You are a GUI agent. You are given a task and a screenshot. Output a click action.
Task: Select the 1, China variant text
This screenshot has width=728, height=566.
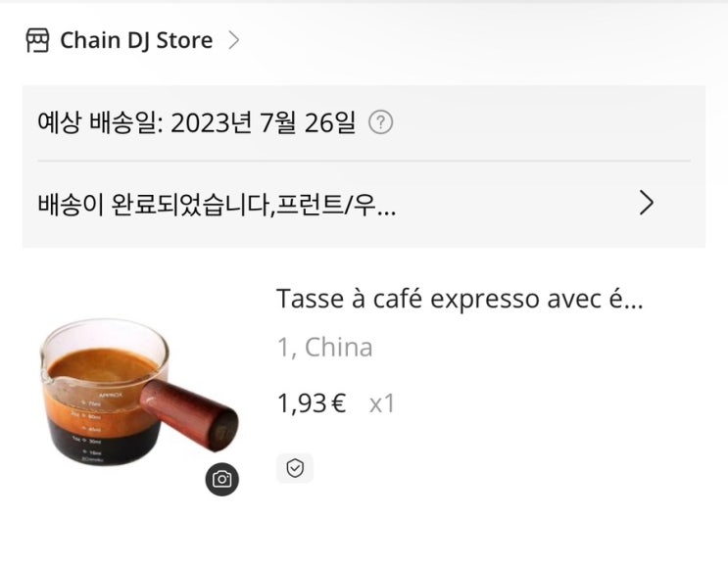[324, 347]
